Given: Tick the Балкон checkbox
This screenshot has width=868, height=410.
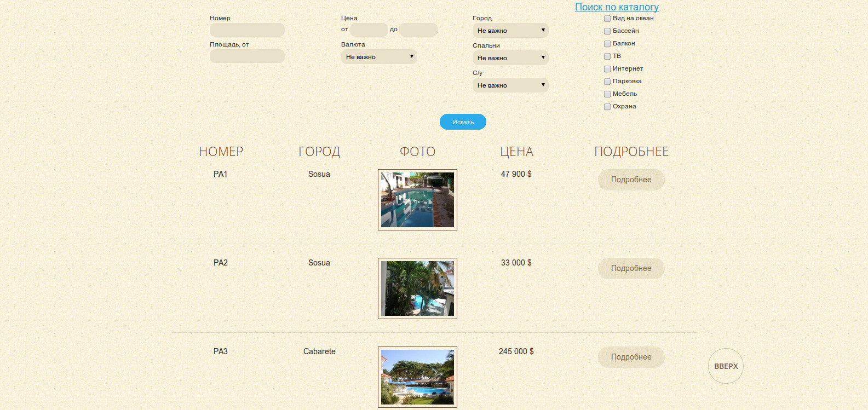Looking at the screenshot, I should click(607, 44).
